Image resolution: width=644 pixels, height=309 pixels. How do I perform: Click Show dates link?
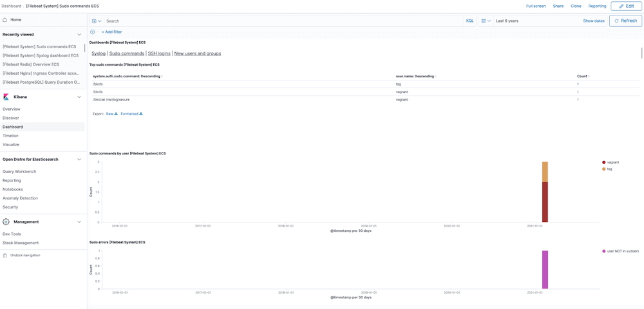coord(594,21)
